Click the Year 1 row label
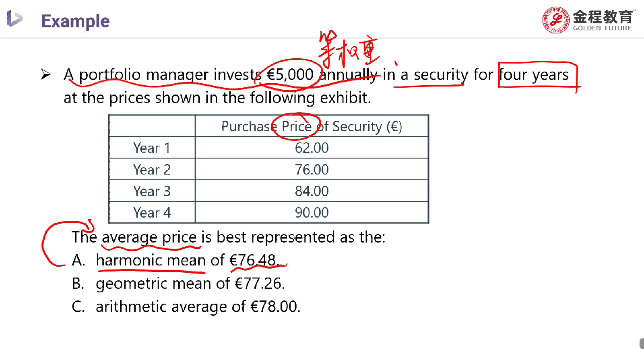 click(152, 148)
